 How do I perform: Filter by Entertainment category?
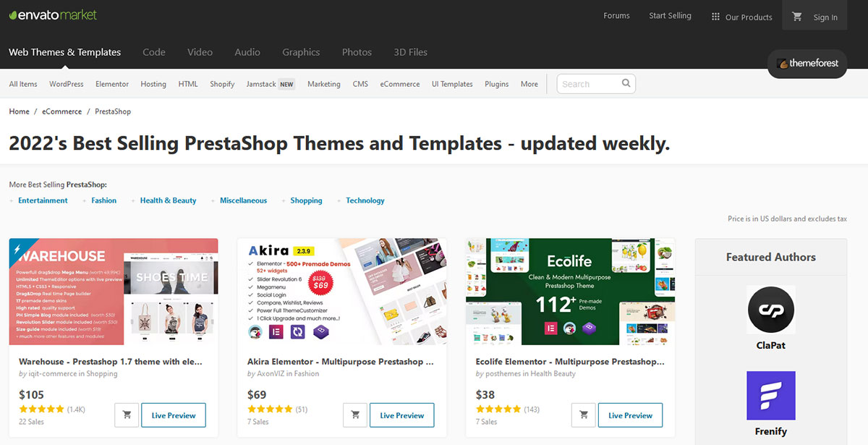pyautogui.click(x=43, y=200)
